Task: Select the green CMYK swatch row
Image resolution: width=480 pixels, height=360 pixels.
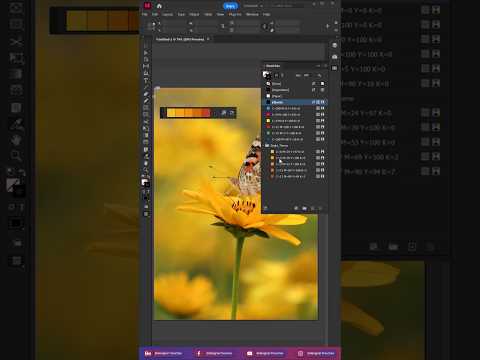Action: [295, 133]
